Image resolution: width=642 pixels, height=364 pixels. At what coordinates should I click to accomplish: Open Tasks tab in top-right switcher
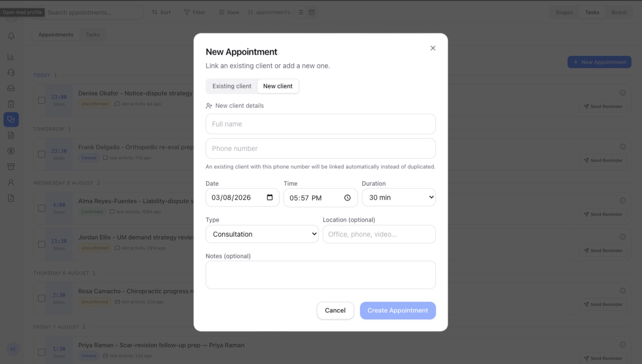click(592, 12)
